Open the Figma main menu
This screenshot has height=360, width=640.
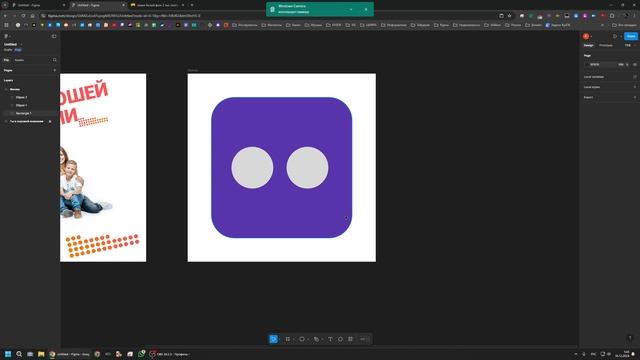click(x=6, y=36)
